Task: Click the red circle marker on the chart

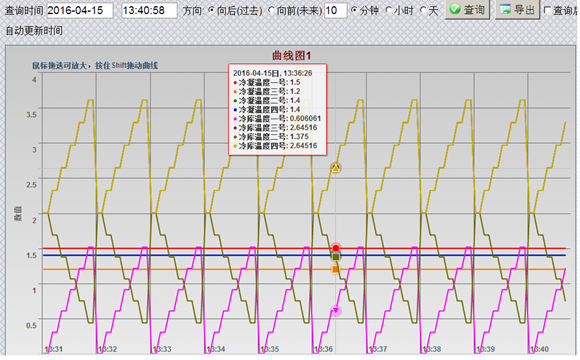Action: tap(336, 248)
